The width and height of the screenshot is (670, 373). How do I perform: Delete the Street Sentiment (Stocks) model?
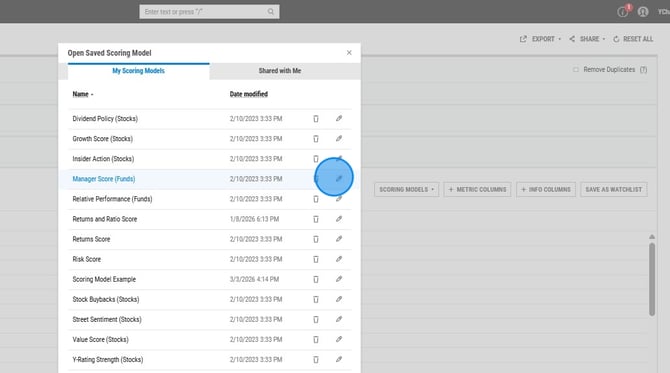pos(316,320)
